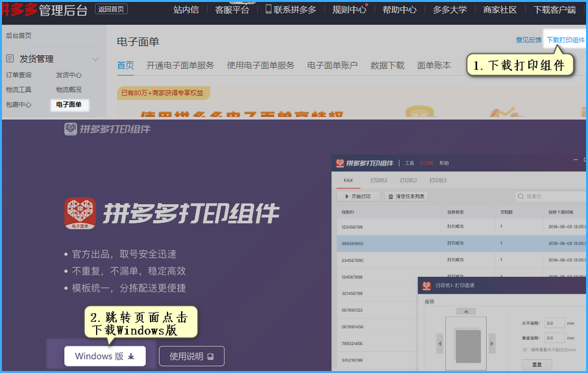Screen dimensions: 588x373
Task: Click the 重置 button in 打印选项
Action: point(537,365)
